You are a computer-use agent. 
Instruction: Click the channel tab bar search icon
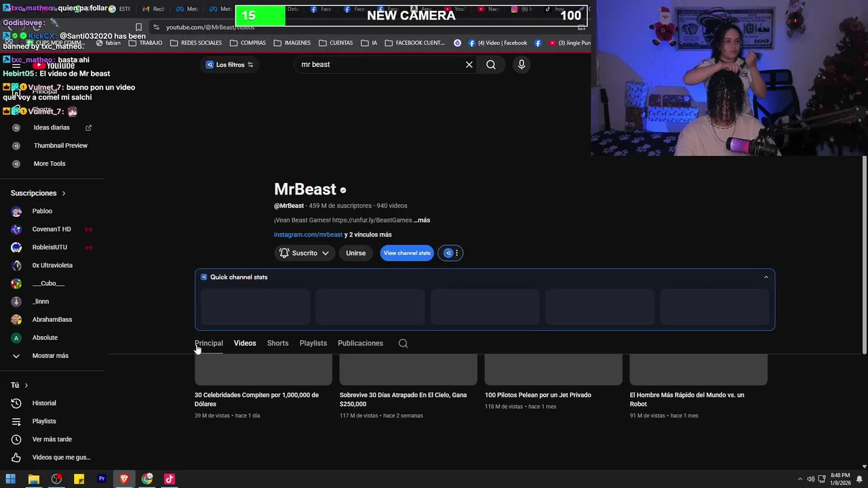coord(403,343)
